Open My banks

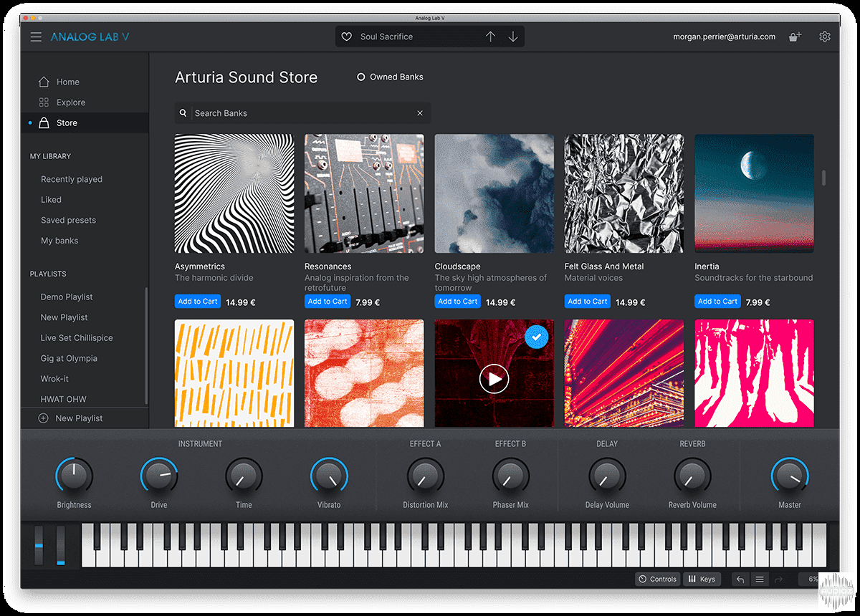point(59,241)
